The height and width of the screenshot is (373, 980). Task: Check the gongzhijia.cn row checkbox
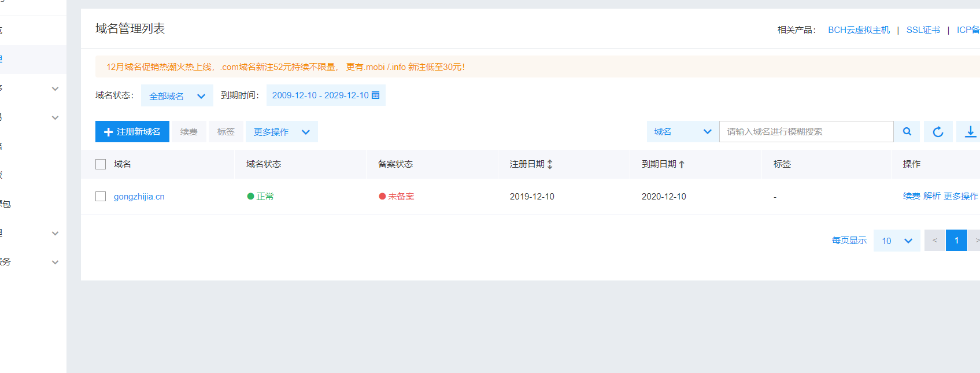pos(101,197)
